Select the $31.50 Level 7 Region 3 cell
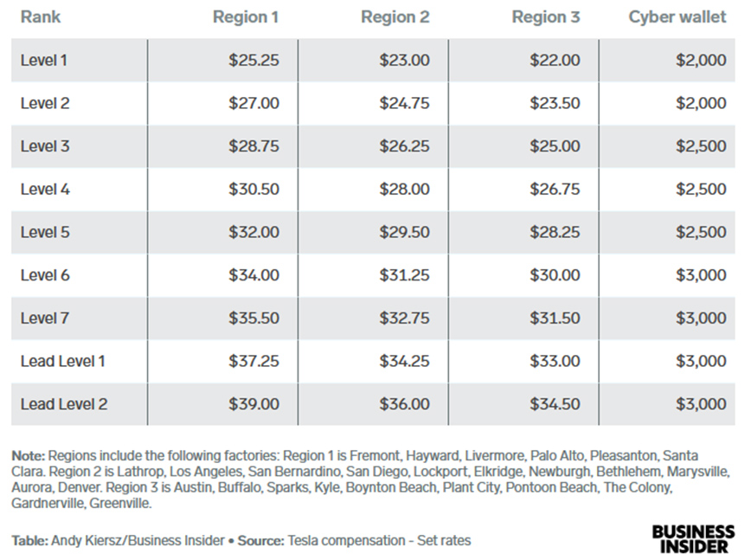Viewport: 751px width, 560px height. click(x=555, y=319)
